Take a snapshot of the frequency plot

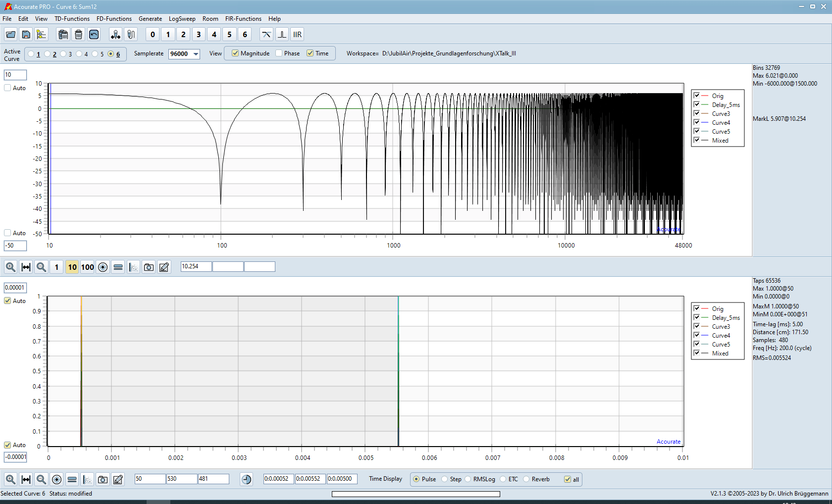tap(149, 267)
